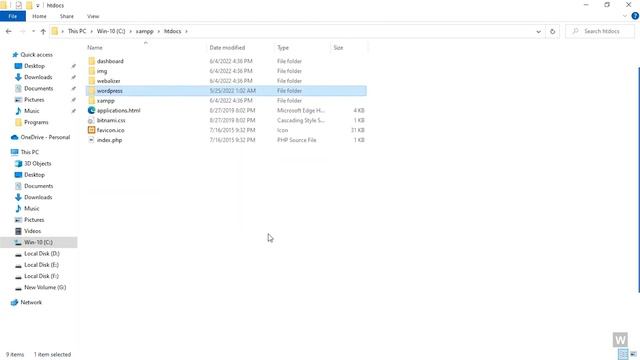640x360 pixels.
Task: Expand address bar history dropdown
Action: point(538,31)
